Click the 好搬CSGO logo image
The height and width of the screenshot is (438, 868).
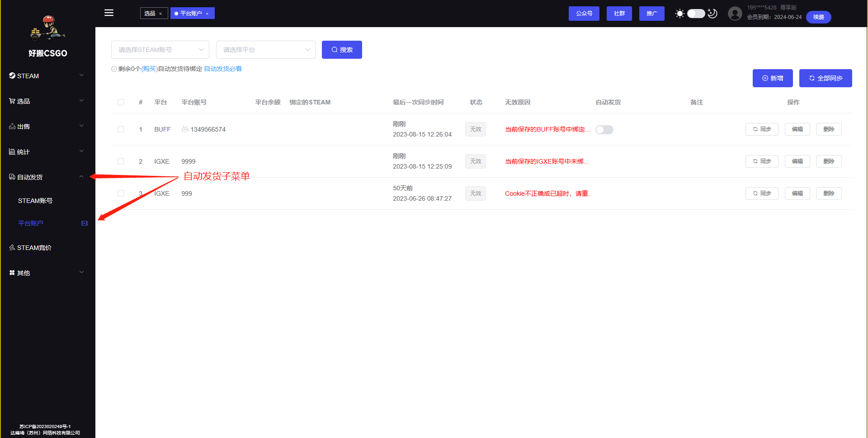(x=48, y=28)
